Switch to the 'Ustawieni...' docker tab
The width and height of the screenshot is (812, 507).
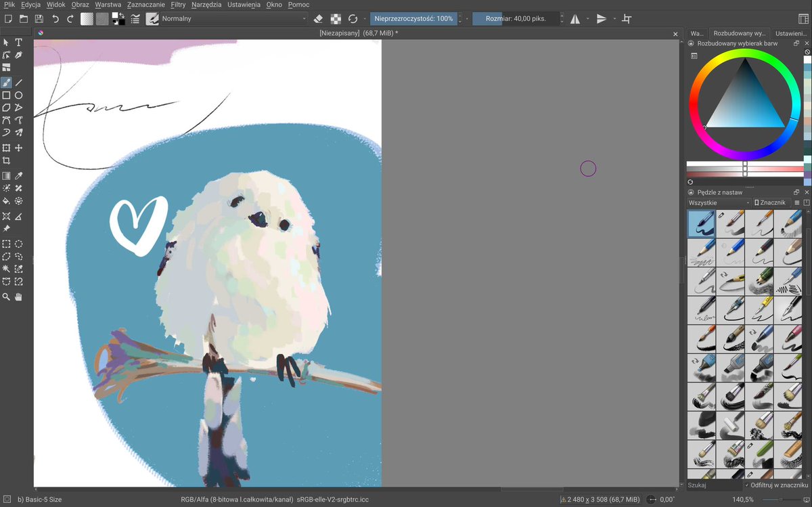pyautogui.click(x=791, y=33)
